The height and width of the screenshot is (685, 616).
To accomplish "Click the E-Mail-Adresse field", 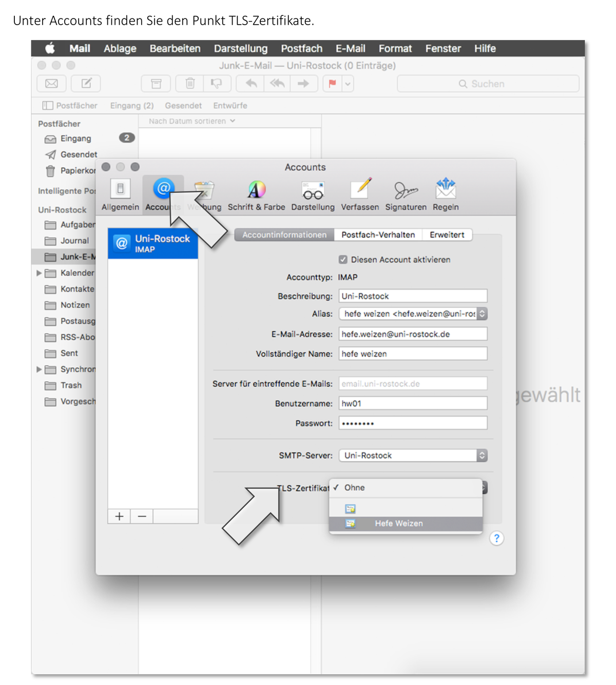I will point(413,334).
